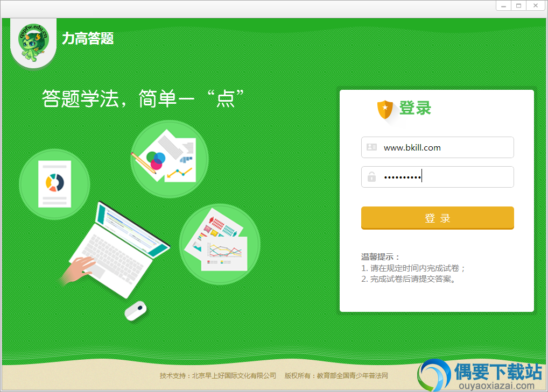Viewport: 548px width, 392px height.
Task: Click the line chart reports circle illustration
Action: pos(220,244)
